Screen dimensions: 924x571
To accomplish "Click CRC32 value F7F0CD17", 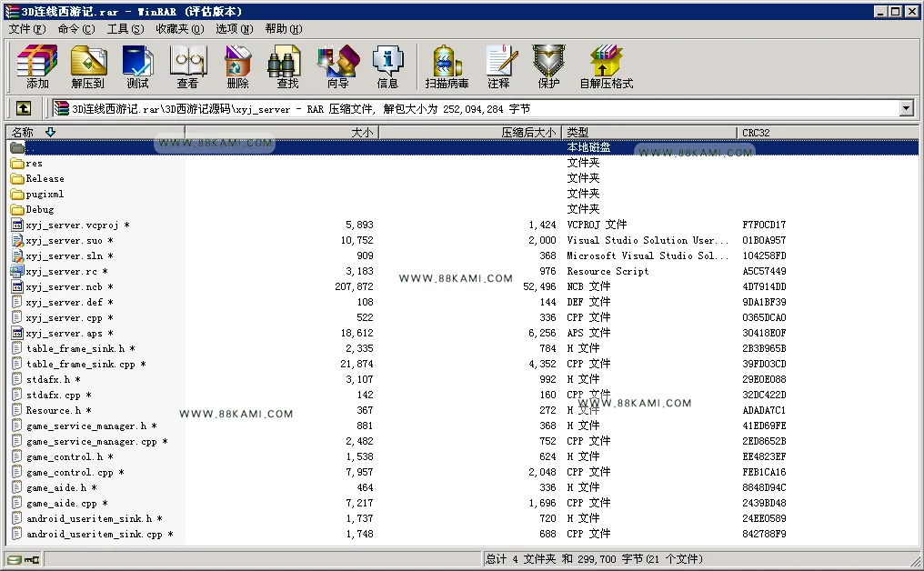I will [764, 225].
